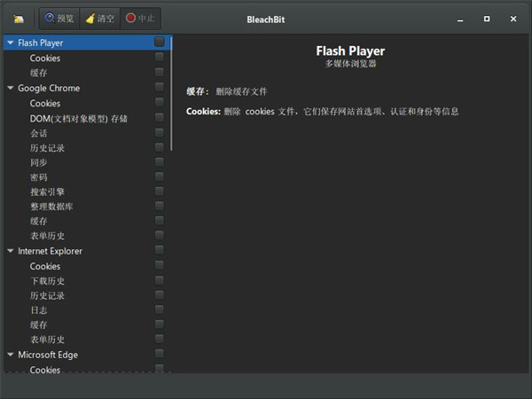Tick the Flash Player group checkbox

click(x=159, y=43)
